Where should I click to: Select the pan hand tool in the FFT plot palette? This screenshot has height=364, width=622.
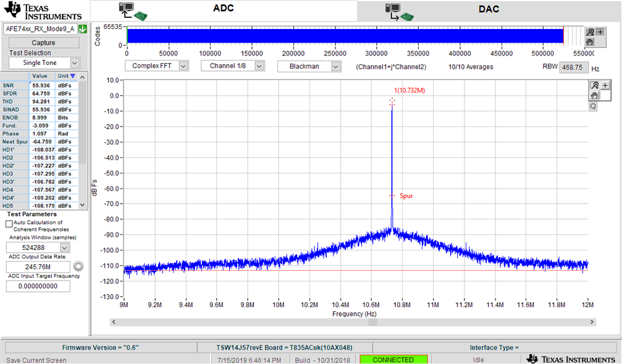pos(595,96)
